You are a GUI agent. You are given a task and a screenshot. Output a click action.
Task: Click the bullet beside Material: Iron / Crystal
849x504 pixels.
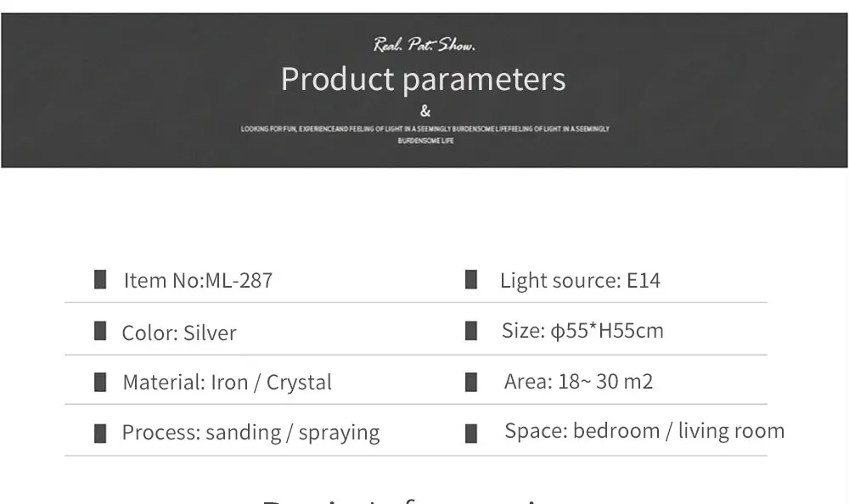(100, 382)
